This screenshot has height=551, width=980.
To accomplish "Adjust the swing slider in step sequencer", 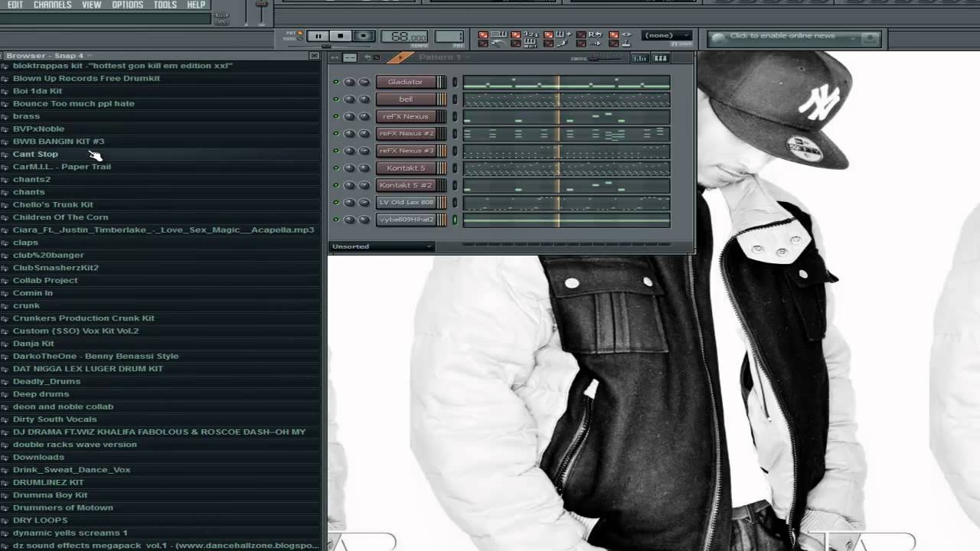I will (x=605, y=57).
